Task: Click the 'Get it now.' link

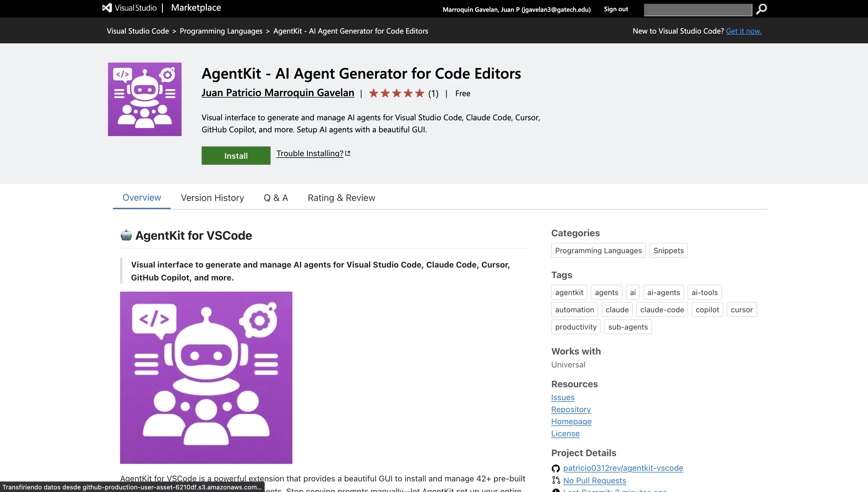Action: point(744,31)
